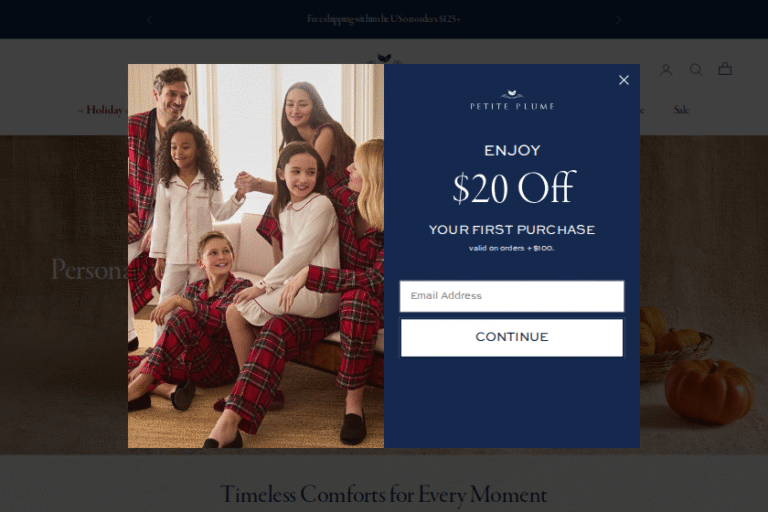The image size is (768, 512).
Task: Click the Your First Purchase text
Action: tap(512, 230)
